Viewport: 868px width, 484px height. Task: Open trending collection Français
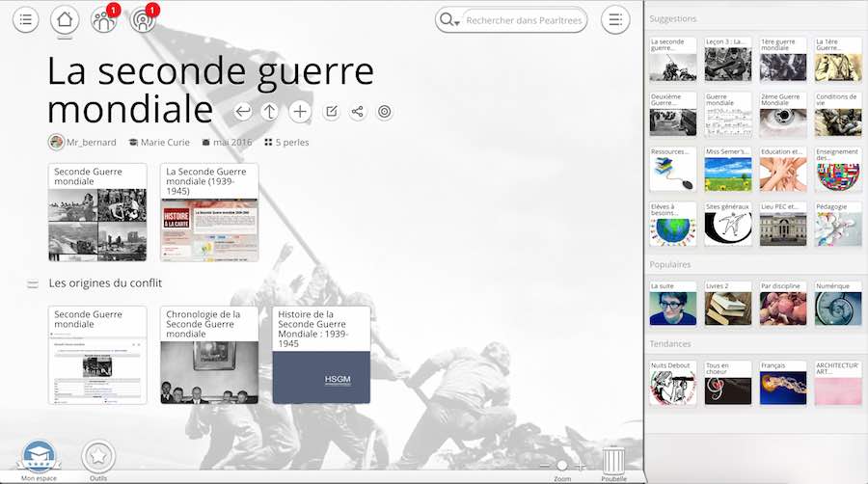click(x=783, y=383)
